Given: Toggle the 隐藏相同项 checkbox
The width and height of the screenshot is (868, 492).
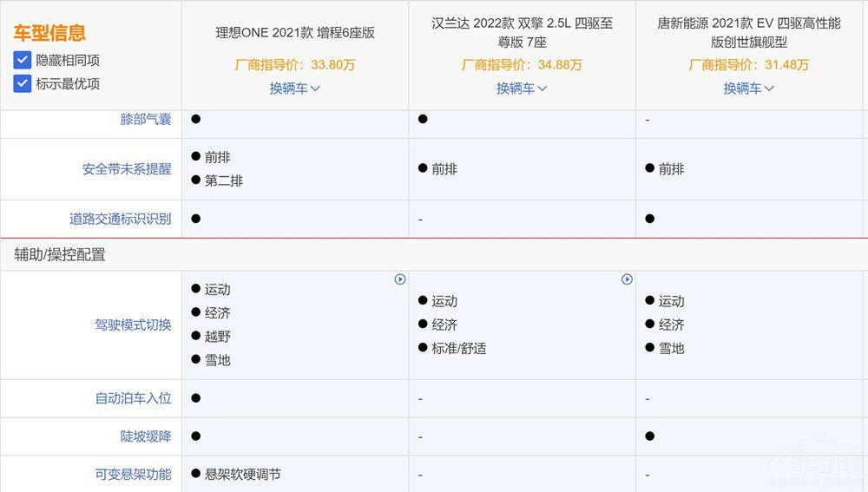Looking at the screenshot, I should pyautogui.click(x=23, y=61).
